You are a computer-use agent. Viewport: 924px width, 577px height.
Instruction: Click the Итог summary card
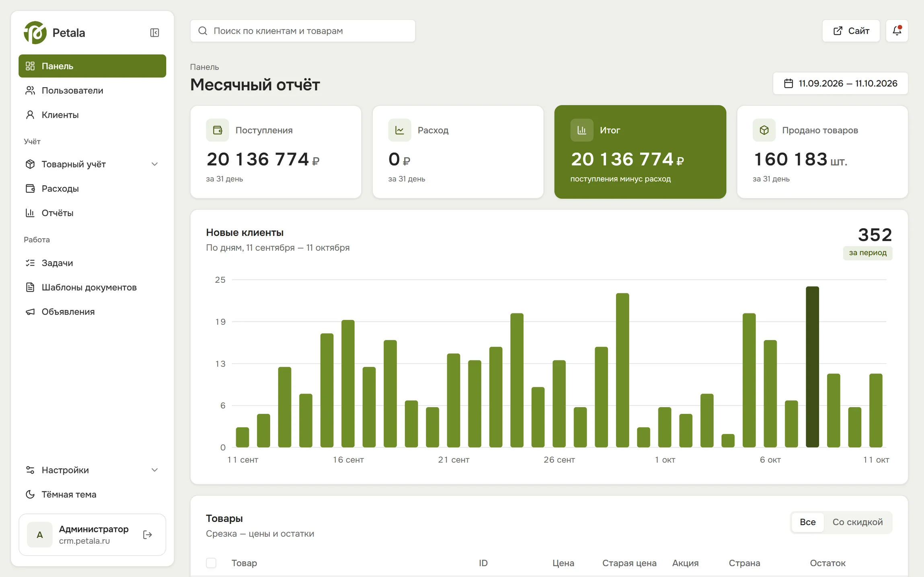pos(640,152)
